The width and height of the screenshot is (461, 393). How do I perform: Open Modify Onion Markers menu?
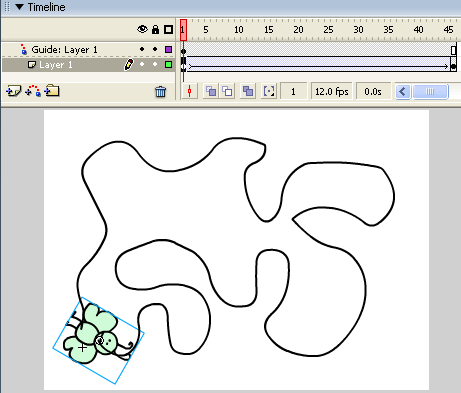click(x=269, y=91)
